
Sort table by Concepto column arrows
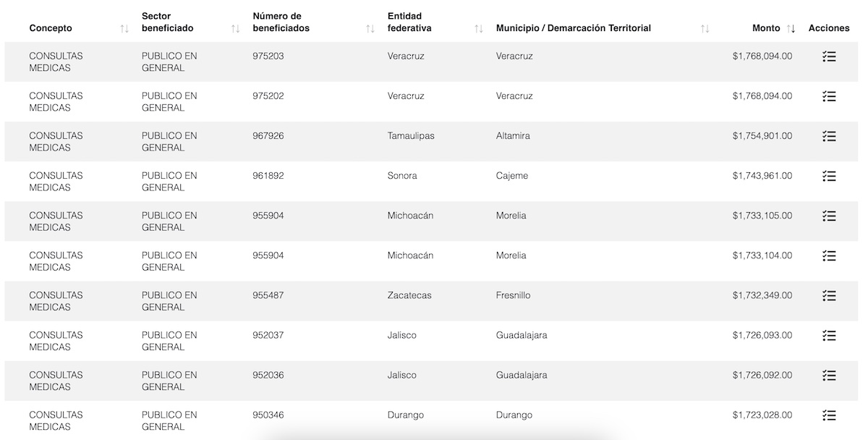[124, 29]
